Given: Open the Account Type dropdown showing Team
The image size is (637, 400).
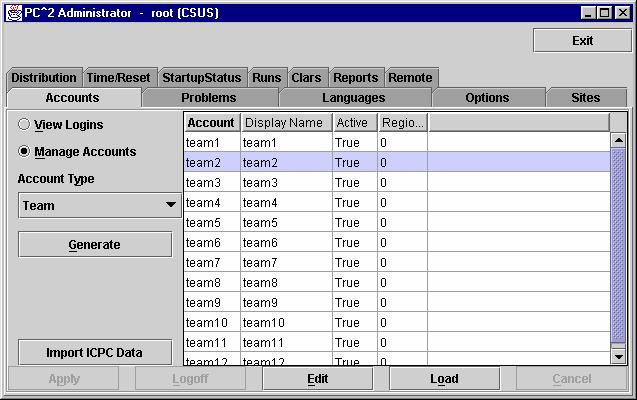Looking at the screenshot, I should click(x=99, y=206).
